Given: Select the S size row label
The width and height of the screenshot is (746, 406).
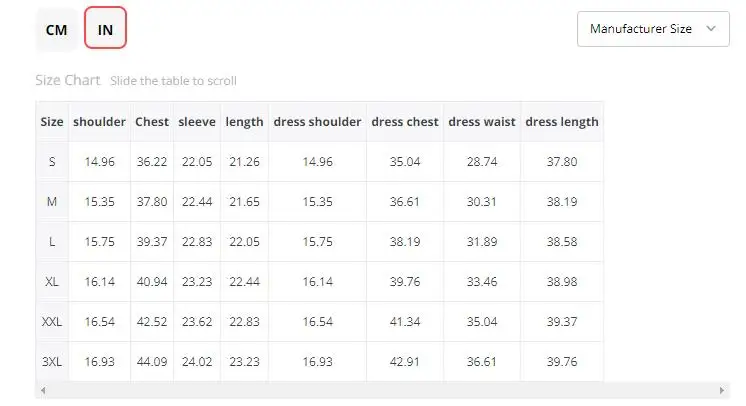Looking at the screenshot, I should (x=52, y=162).
